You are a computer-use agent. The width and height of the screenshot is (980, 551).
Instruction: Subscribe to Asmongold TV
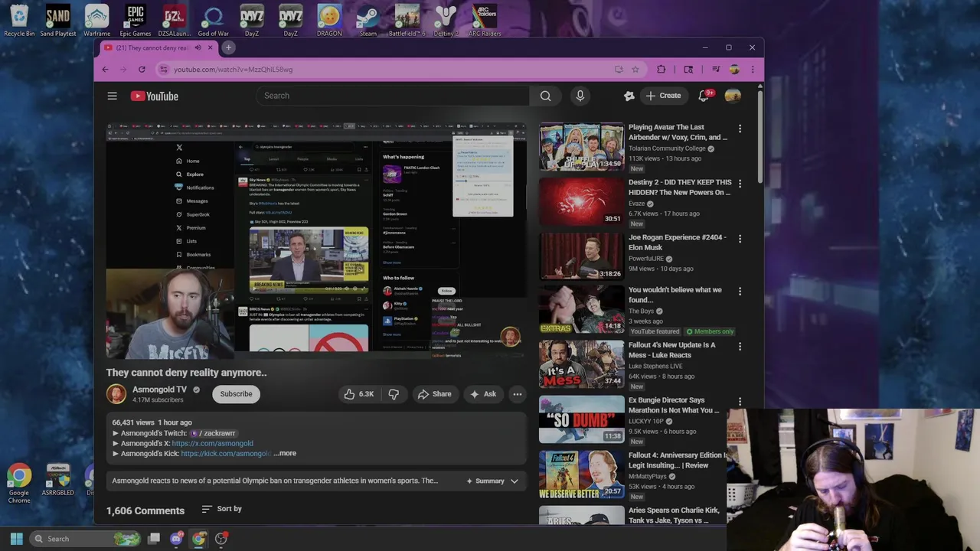(236, 394)
